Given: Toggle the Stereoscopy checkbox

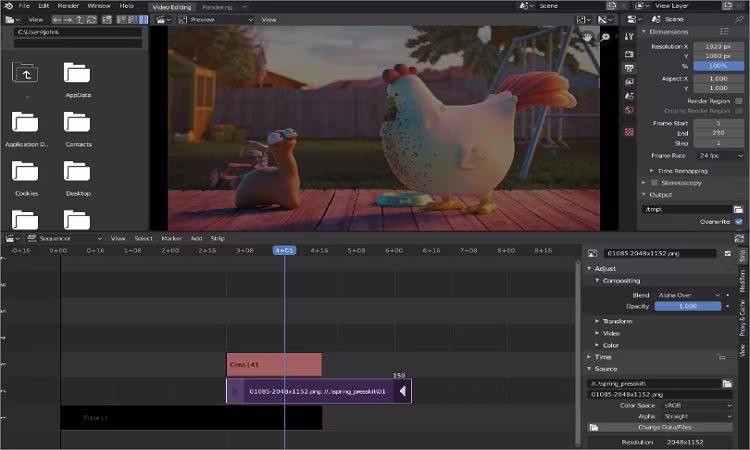Looking at the screenshot, I should pos(654,183).
